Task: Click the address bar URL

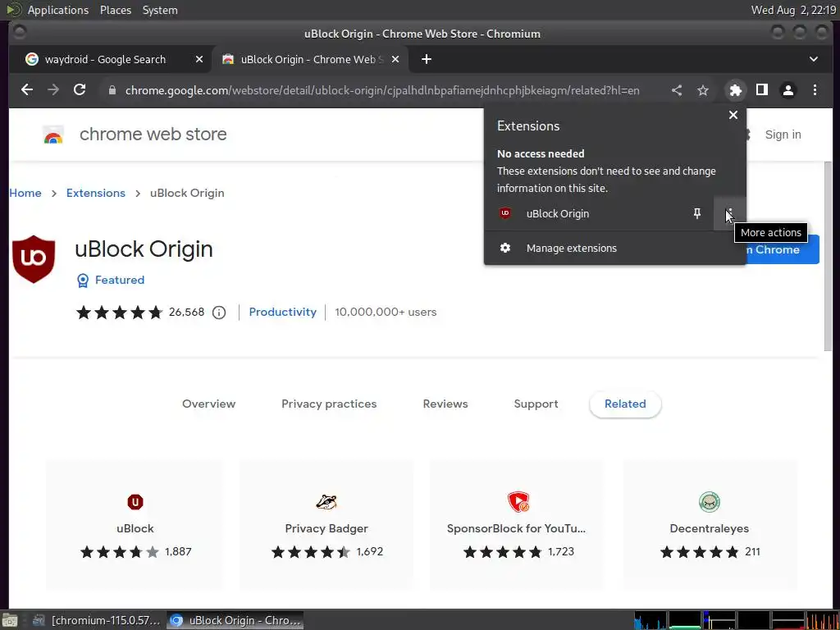Action: [382, 90]
